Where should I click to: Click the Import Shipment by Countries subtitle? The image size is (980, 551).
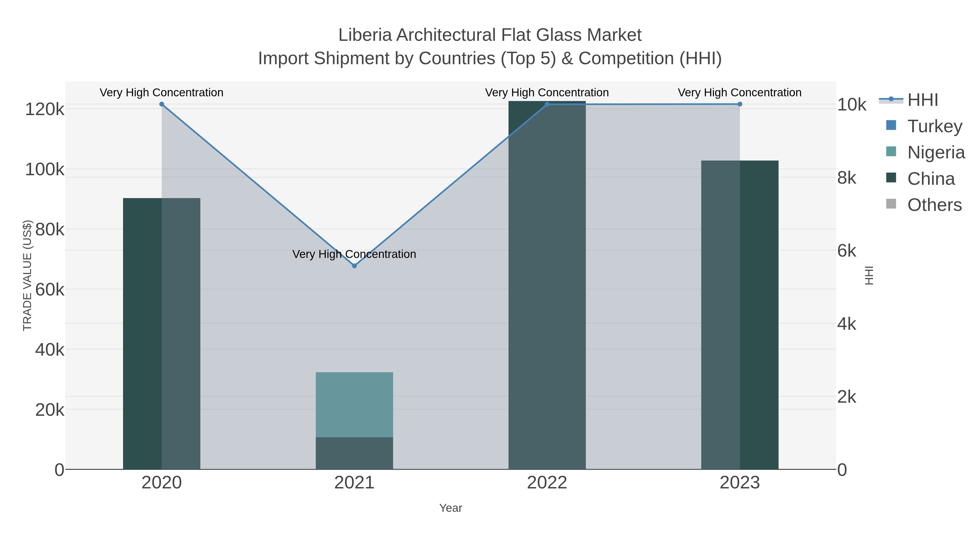(490, 59)
